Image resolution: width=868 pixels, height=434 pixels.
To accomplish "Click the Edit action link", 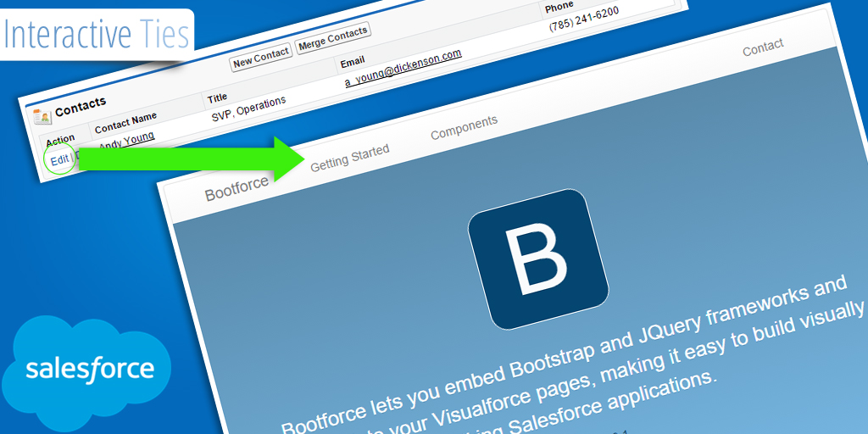I will [x=59, y=159].
